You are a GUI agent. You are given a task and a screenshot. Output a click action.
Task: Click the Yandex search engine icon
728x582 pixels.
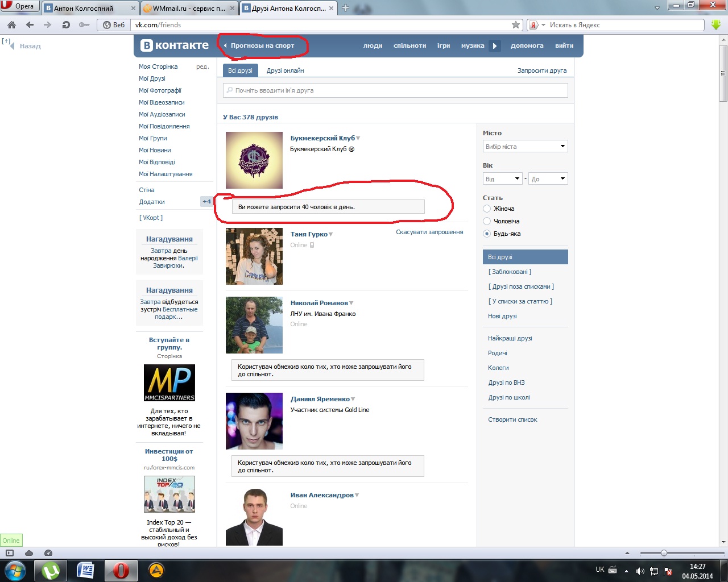(x=533, y=25)
